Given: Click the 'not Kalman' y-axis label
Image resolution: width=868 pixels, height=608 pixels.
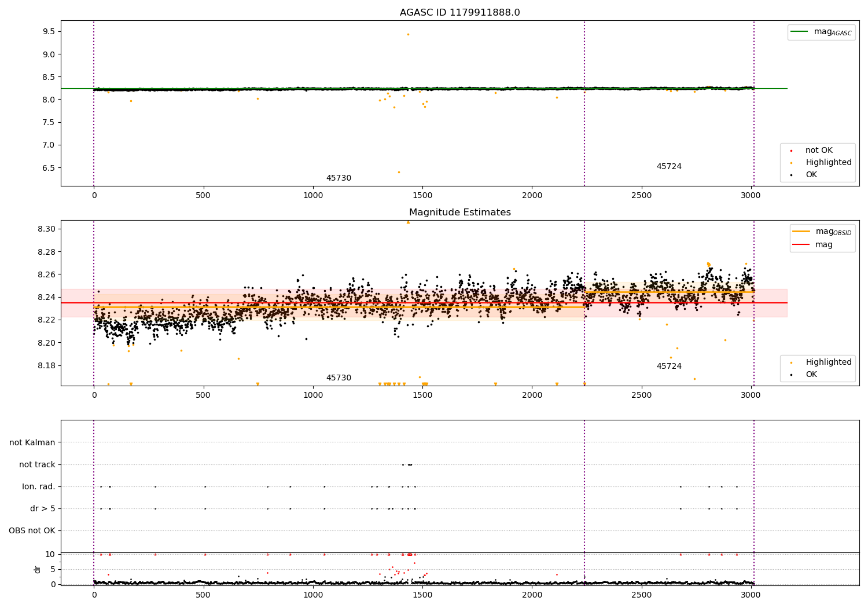Looking at the screenshot, I should [x=32, y=442].
